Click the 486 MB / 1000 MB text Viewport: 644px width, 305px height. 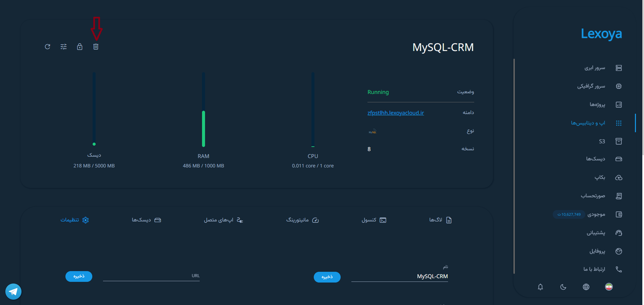tap(203, 166)
